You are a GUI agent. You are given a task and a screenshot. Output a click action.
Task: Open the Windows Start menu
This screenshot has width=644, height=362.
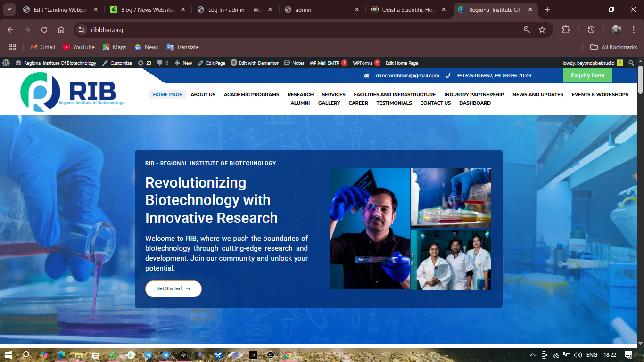[8, 355]
